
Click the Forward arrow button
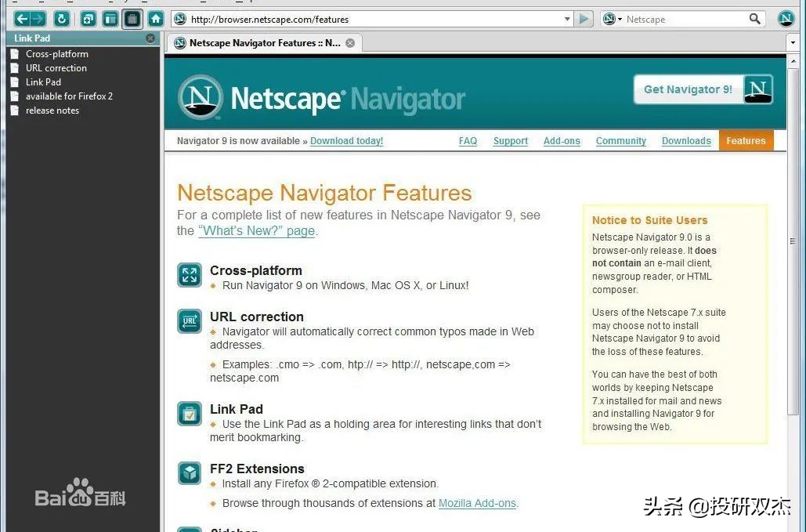coord(38,20)
